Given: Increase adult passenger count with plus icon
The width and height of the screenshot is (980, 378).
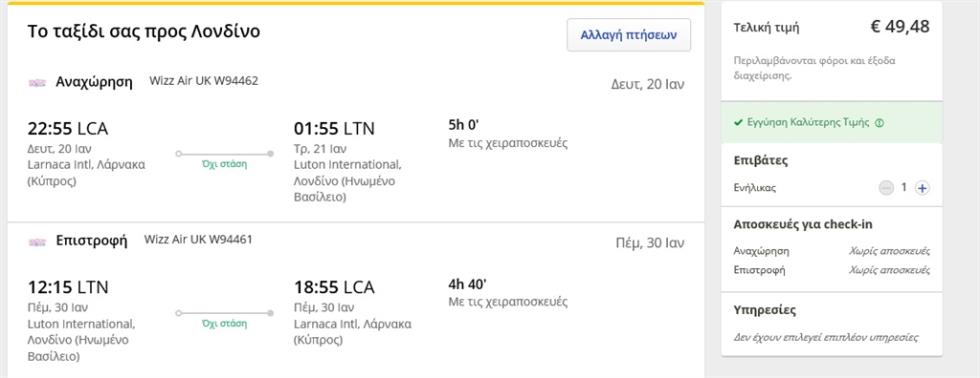Looking at the screenshot, I should coord(921,187).
